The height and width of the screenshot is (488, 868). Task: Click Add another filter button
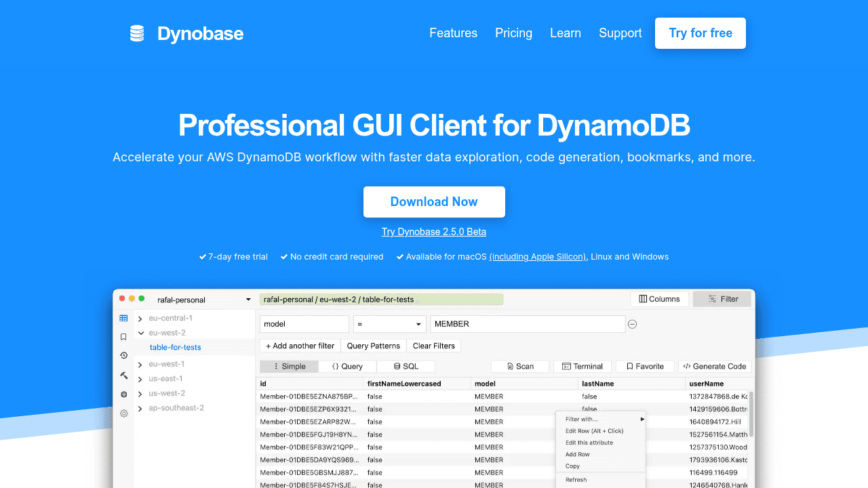click(300, 346)
